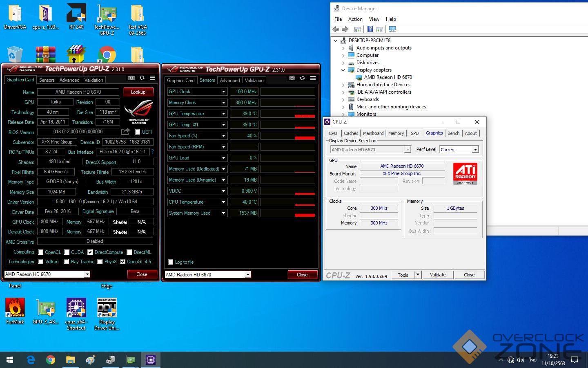Toggle the OpenCL checkbox

(41, 252)
